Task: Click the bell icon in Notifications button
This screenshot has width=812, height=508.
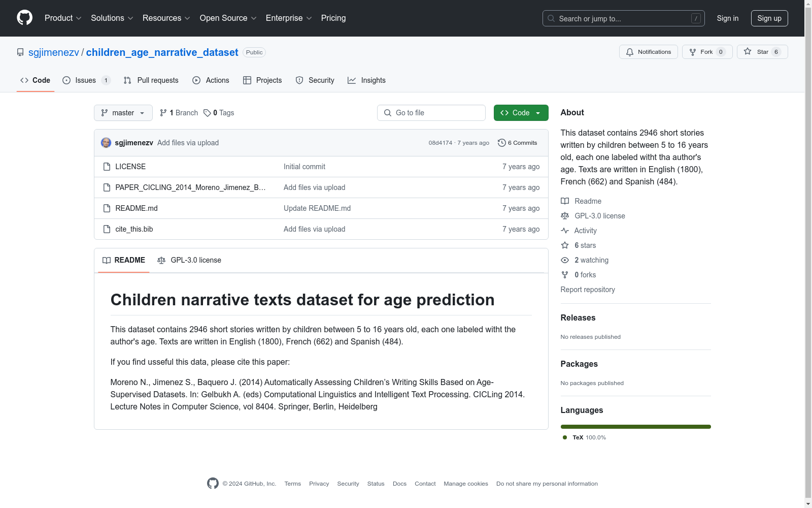Action: (630, 52)
